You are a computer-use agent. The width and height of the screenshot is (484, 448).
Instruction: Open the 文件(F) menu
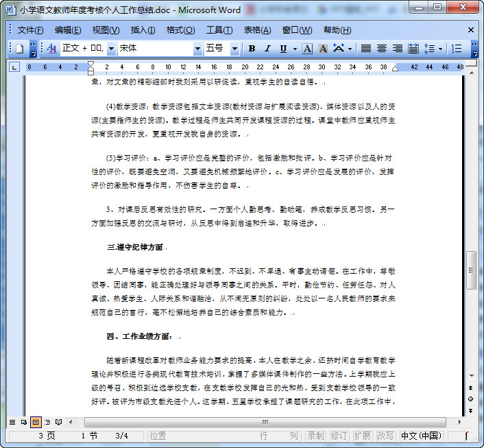30,30
